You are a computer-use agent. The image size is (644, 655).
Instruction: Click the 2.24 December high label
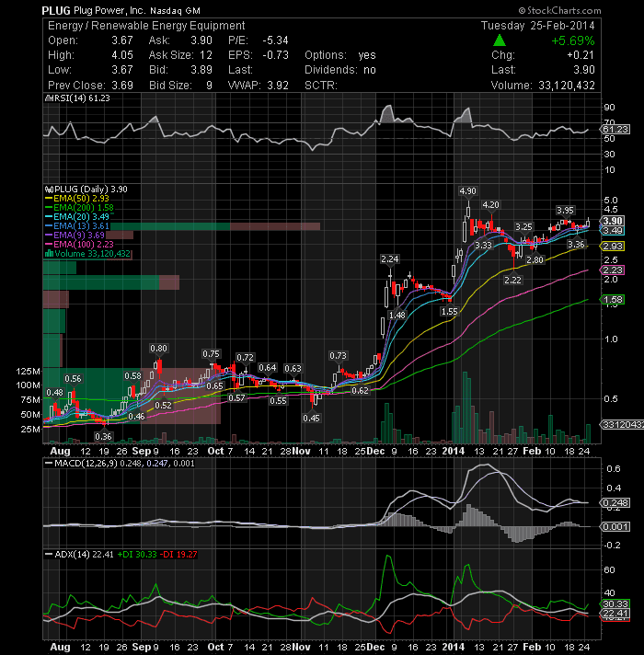tap(390, 259)
